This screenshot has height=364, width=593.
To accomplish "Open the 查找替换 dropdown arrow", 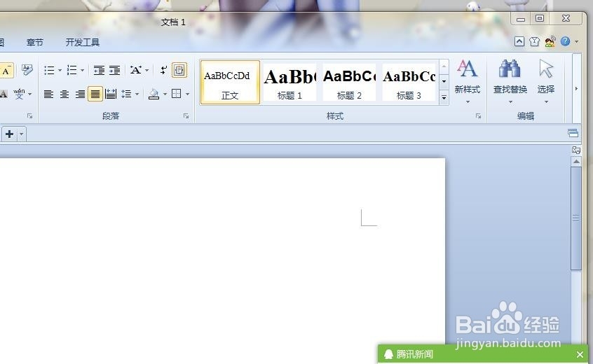I will [510, 102].
